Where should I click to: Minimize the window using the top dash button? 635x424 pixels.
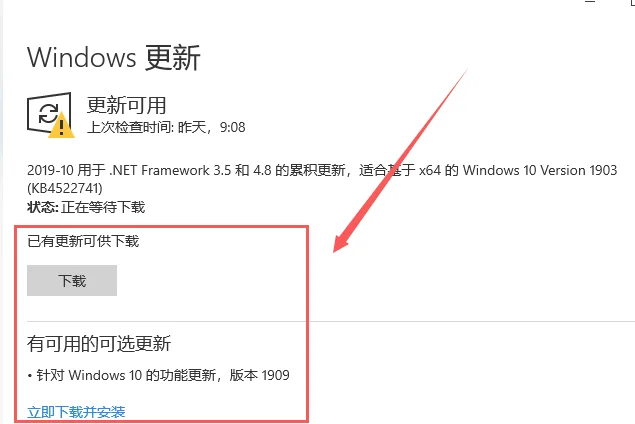[x=590, y=2]
